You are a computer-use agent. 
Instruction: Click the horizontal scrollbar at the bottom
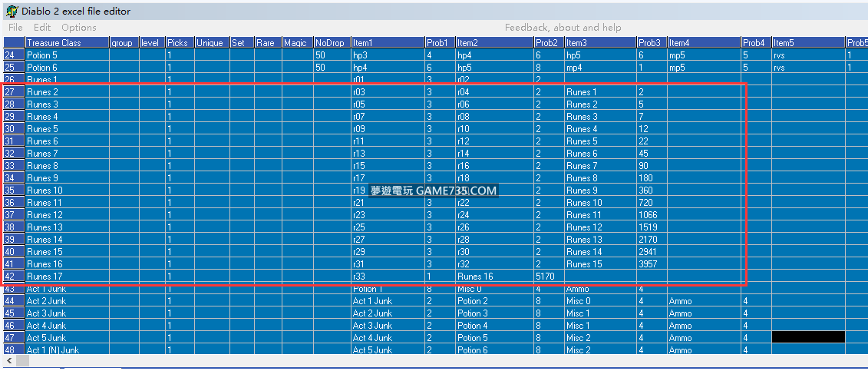click(434, 360)
